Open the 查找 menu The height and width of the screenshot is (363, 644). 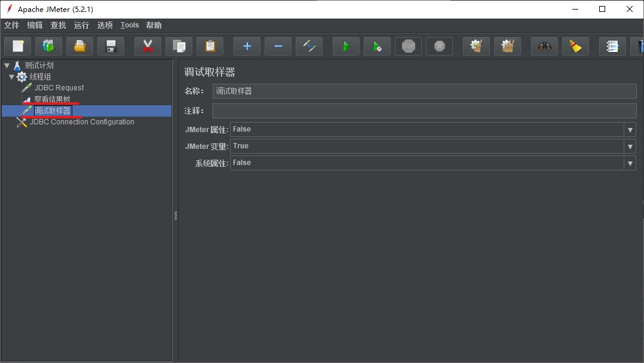[x=59, y=25]
